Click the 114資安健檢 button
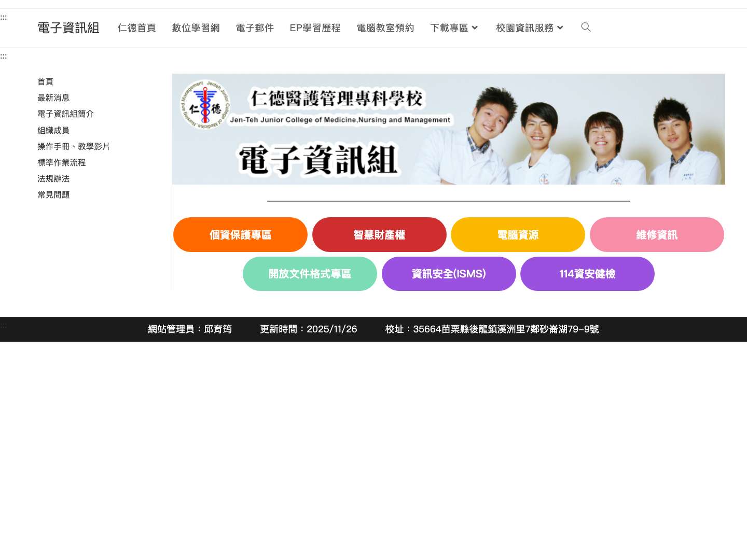The width and height of the screenshot is (747, 560). pos(587,274)
